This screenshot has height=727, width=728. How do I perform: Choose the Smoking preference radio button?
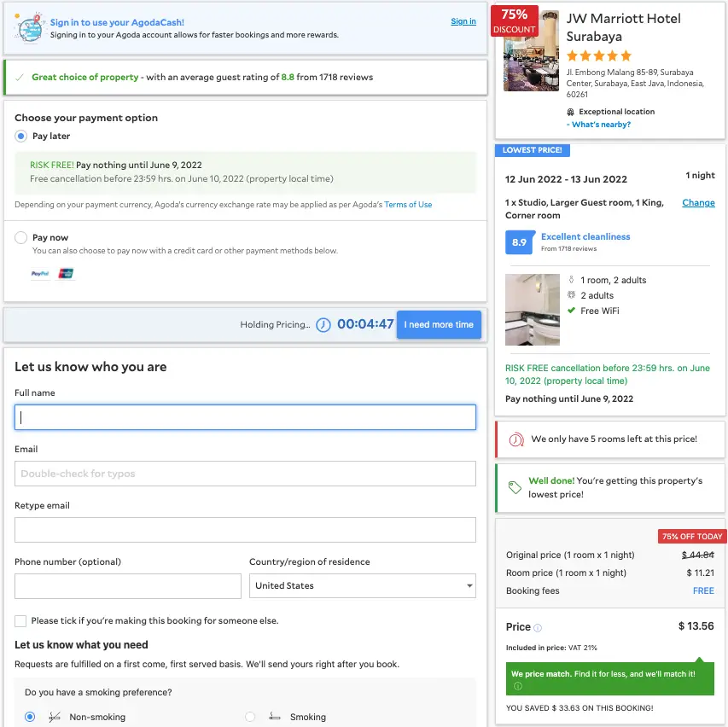point(250,718)
